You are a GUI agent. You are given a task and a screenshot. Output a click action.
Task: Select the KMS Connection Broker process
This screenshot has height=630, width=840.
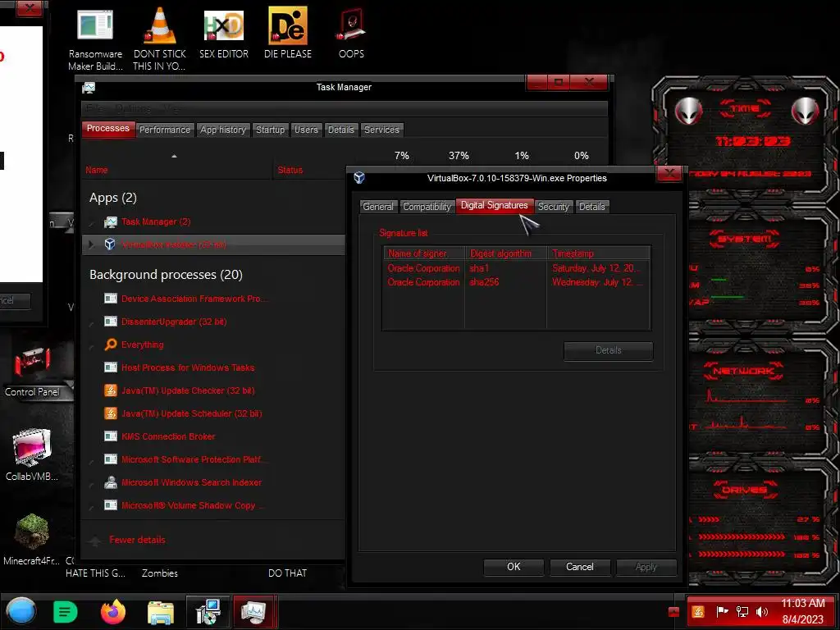point(213,436)
